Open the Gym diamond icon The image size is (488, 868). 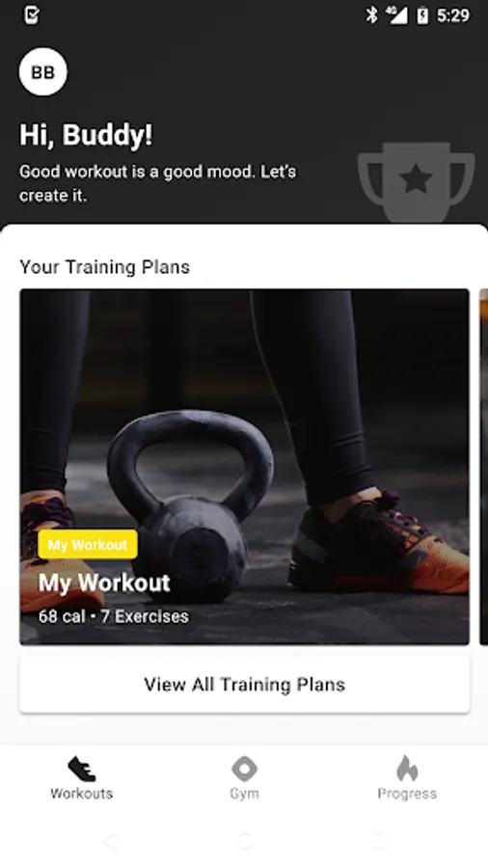tap(245, 769)
